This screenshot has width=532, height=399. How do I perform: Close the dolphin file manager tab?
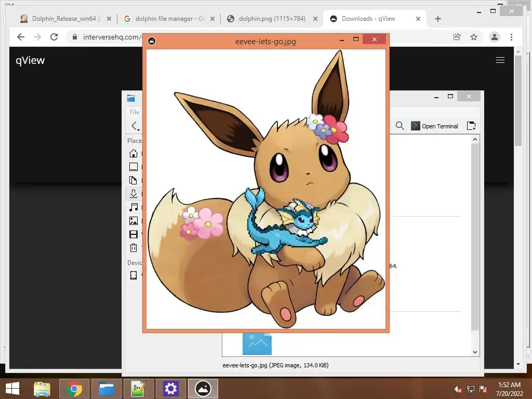pyautogui.click(x=212, y=19)
